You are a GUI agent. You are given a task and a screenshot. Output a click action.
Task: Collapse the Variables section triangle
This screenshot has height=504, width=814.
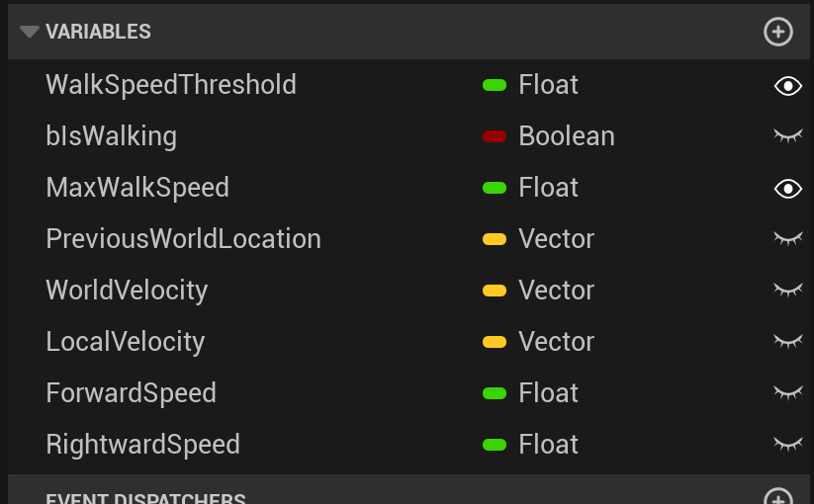tap(30, 32)
